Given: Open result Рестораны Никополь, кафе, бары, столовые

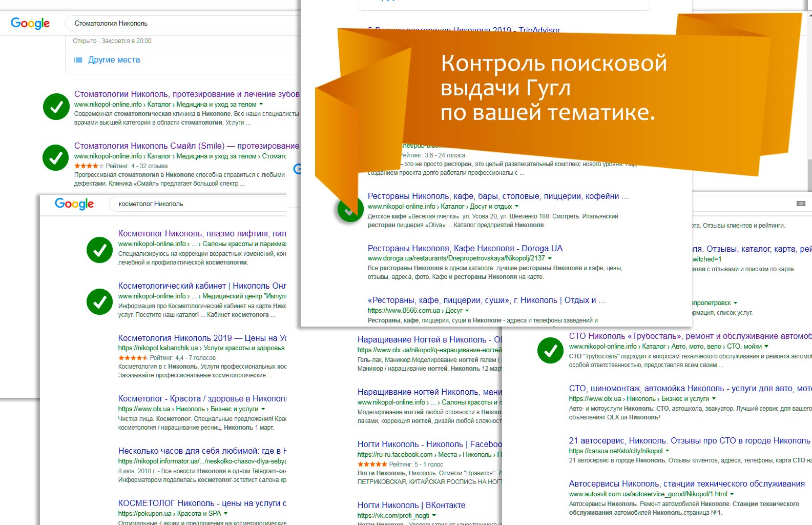Looking at the screenshot, I should 497,196.
